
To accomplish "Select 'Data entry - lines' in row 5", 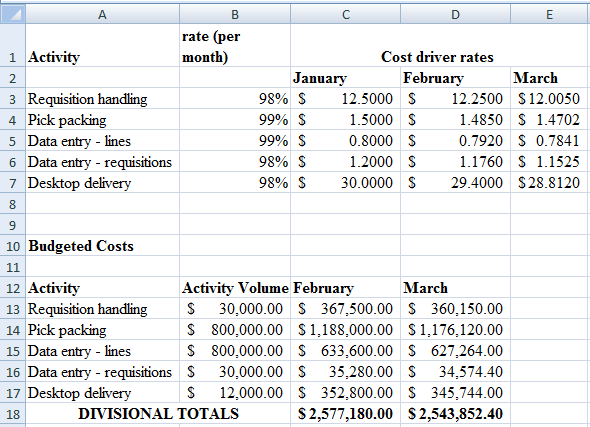I will pos(102,141).
